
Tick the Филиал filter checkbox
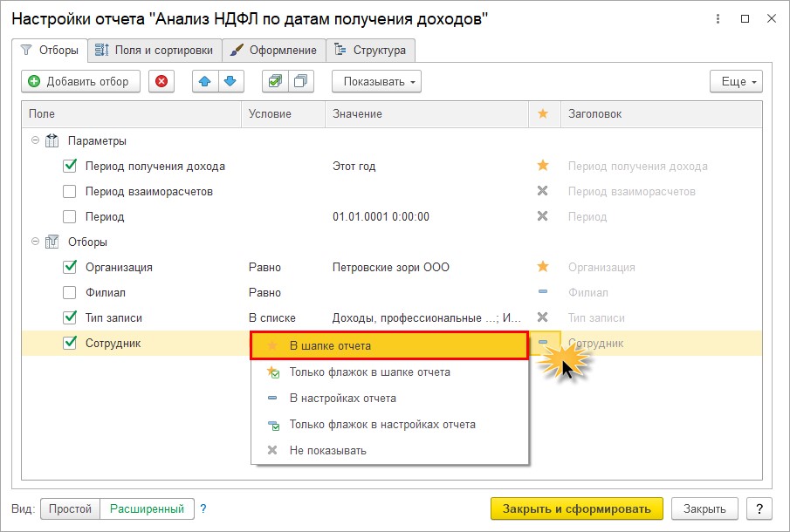pyautogui.click(x=70, y=292)
